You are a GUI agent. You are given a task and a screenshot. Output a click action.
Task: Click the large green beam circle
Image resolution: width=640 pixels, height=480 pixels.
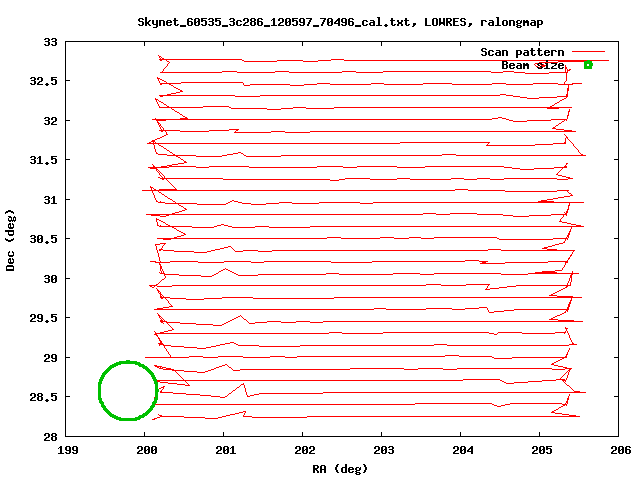[128, 391]
